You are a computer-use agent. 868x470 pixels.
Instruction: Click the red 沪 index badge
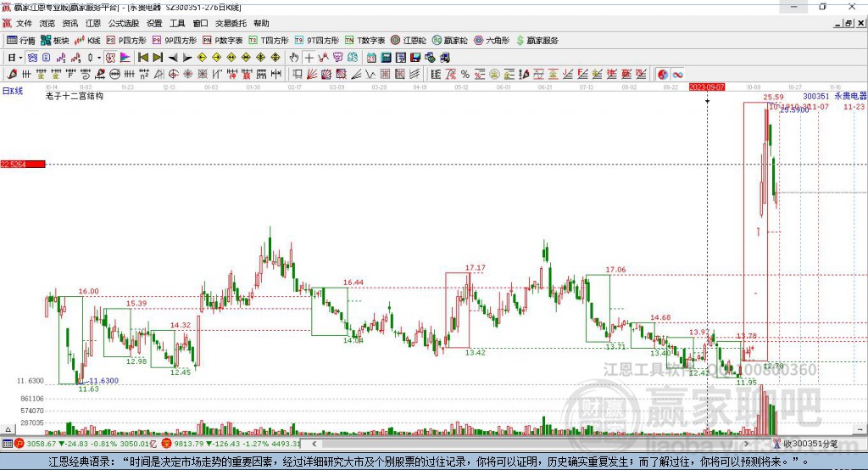19,444
